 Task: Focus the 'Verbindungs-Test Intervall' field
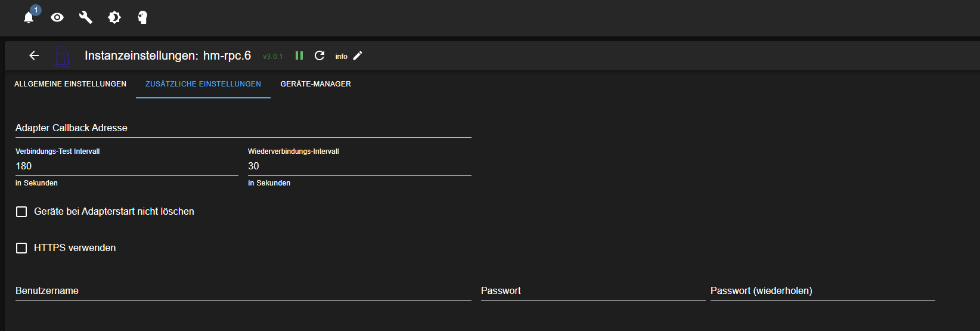(x=126, y=166)
